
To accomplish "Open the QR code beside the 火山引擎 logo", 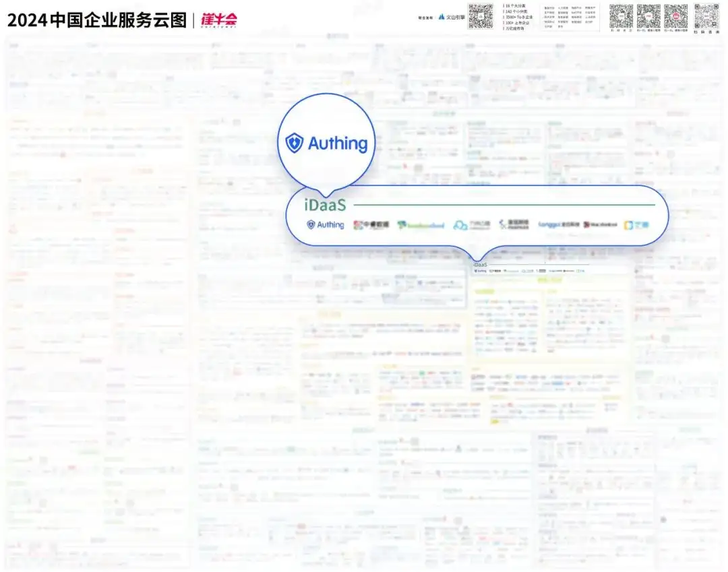I will pos(481,16).
